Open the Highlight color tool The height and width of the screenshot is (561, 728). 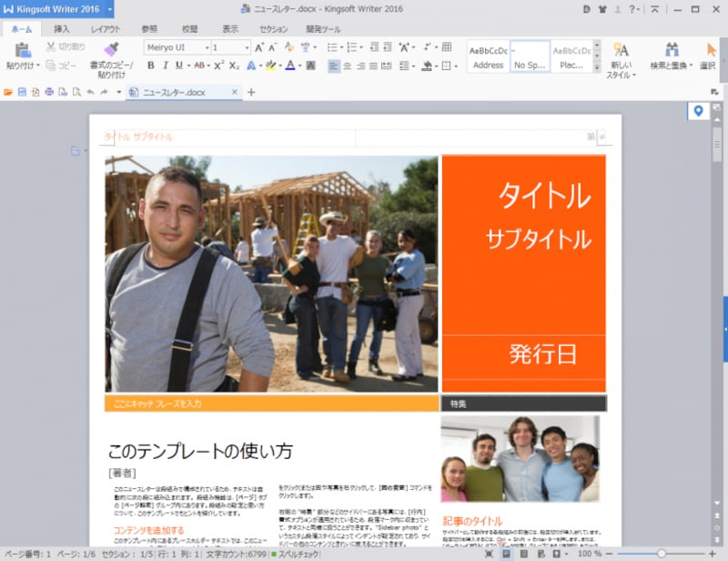pos(270,66)
